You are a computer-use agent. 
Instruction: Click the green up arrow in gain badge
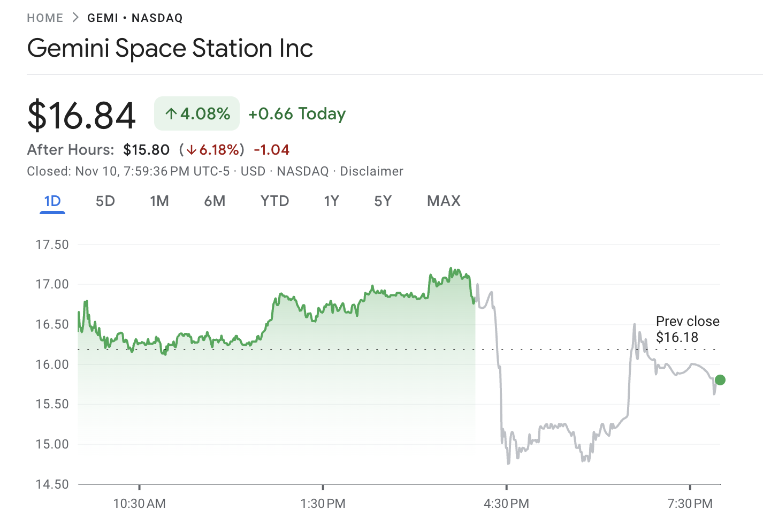click(171, 113)
